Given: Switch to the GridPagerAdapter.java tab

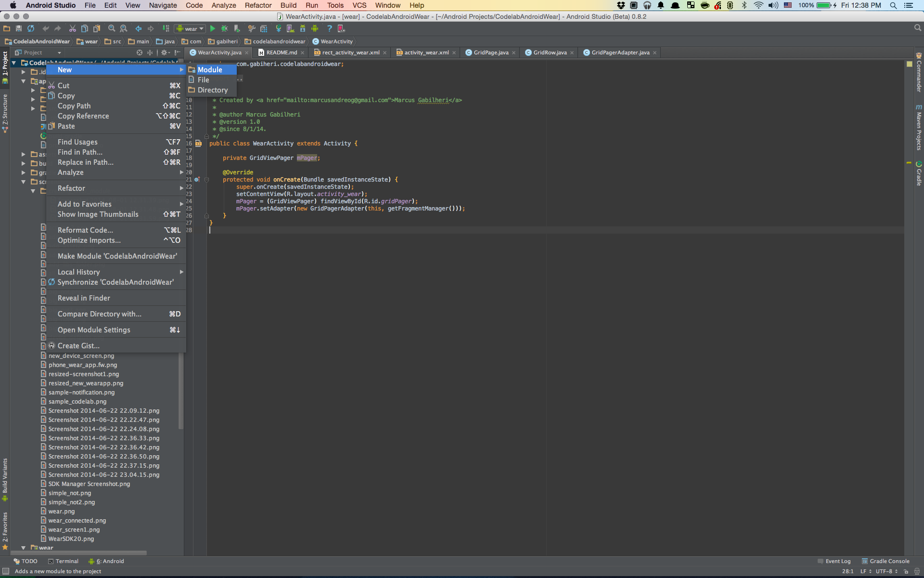Looking at the screenshot, I should 620,53.
